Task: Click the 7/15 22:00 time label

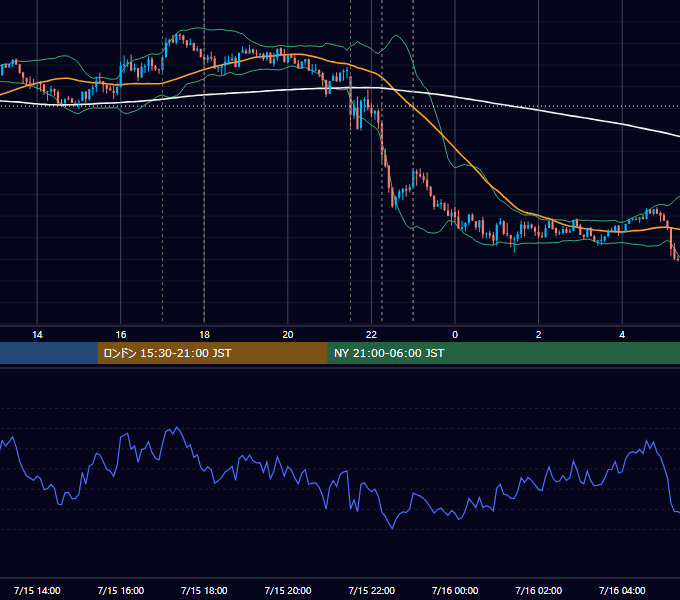Action: (x=372, y=590)
